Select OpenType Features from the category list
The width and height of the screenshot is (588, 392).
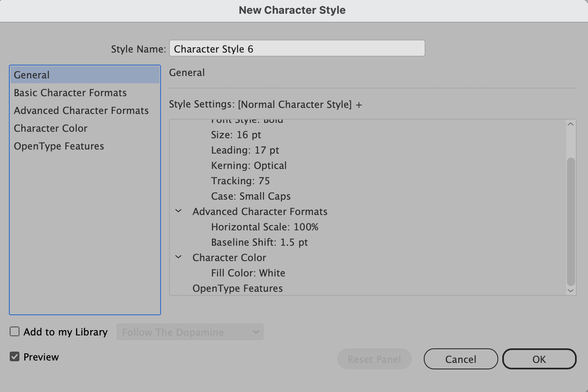pyautogui.click(x=59, y=146)
